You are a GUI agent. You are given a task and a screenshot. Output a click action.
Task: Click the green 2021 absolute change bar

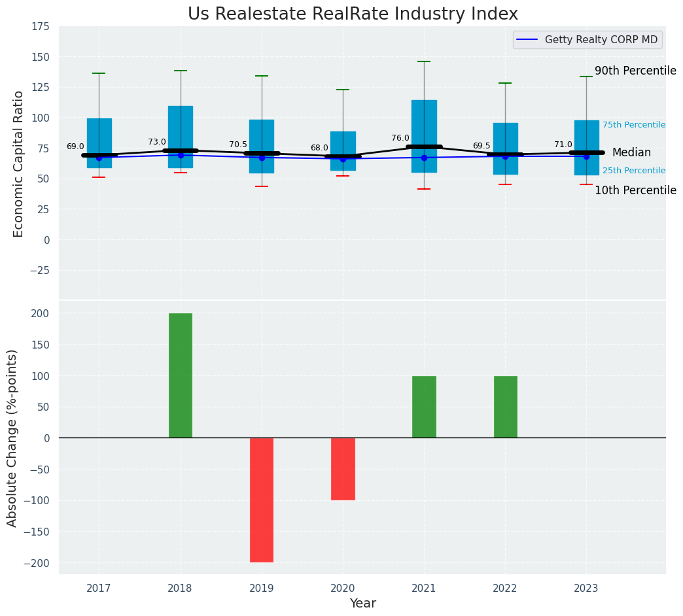(424, 407)
